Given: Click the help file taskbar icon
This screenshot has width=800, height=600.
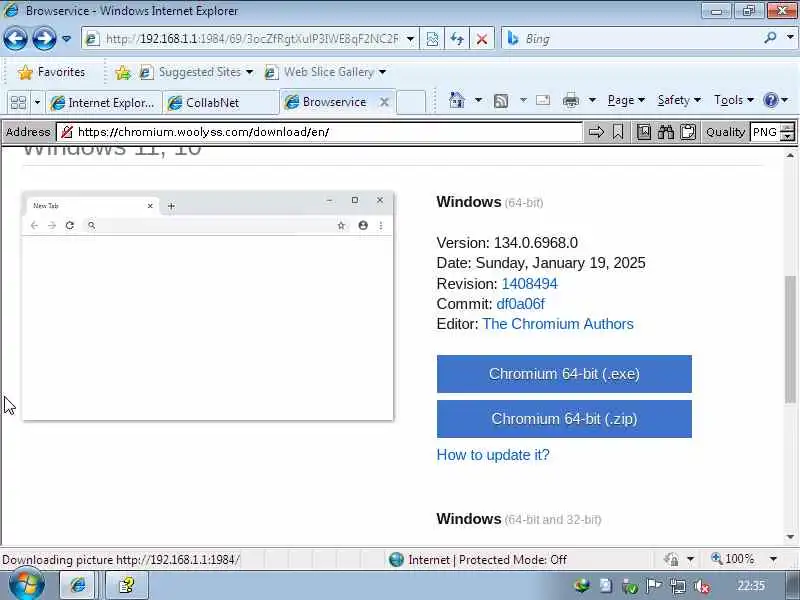Looking at the screenshot, I should click(126, 585).
